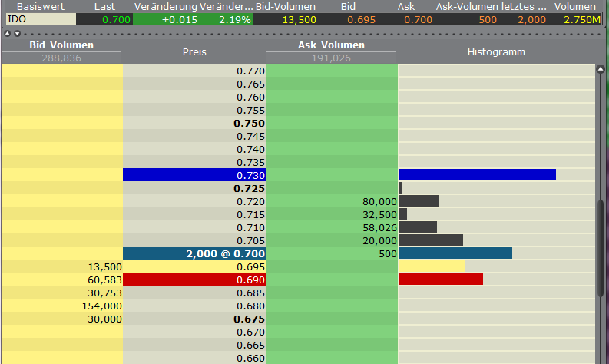Click the bid volume 13,500 in the book
Image resolution: width=609 pixels, height=364 pixels.
105,267
